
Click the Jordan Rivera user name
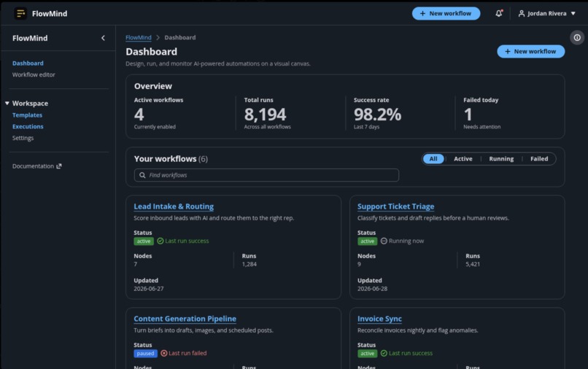[x=547, y=14]
